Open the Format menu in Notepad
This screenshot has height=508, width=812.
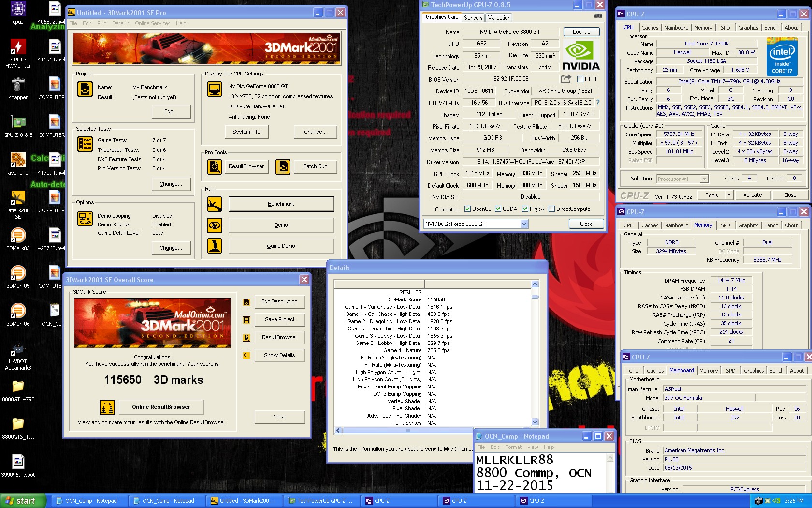[x=513, y=447]
